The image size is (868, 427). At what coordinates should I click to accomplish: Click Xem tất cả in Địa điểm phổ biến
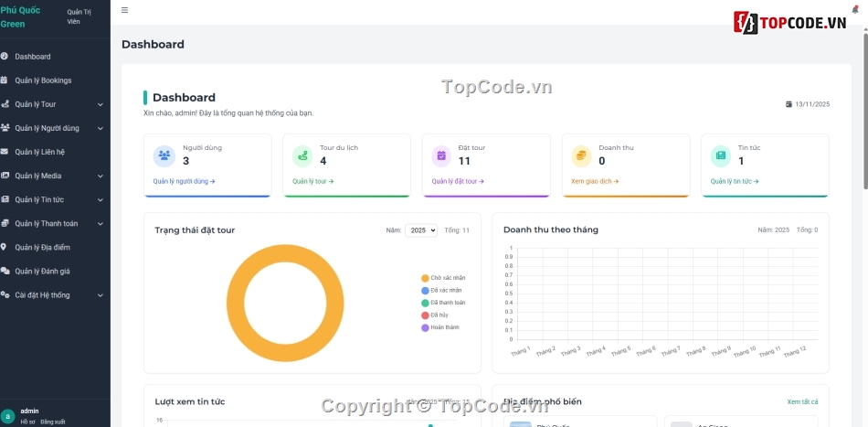(802, 401)
